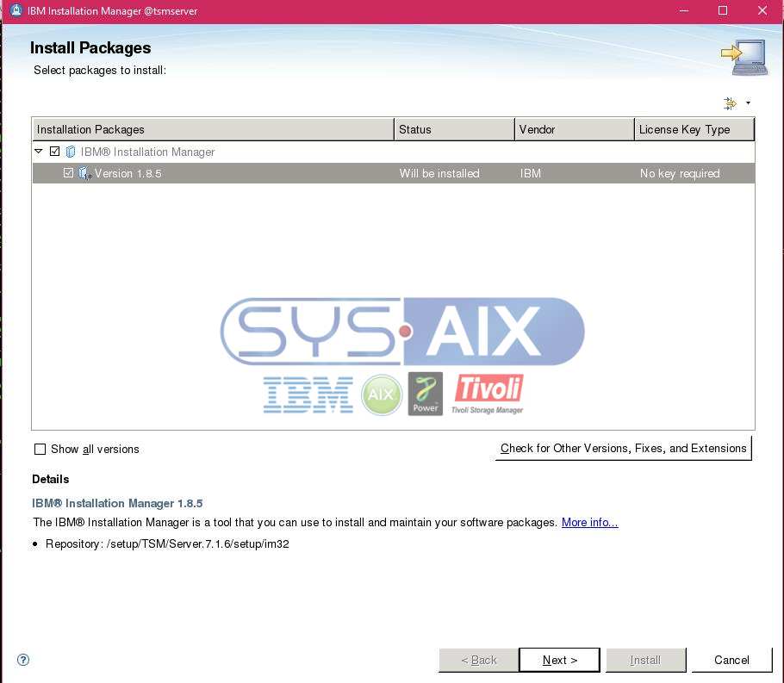Click the Next > button
Image resolution: width=784 pixels, height=683 pixels.
click(559, 660)
